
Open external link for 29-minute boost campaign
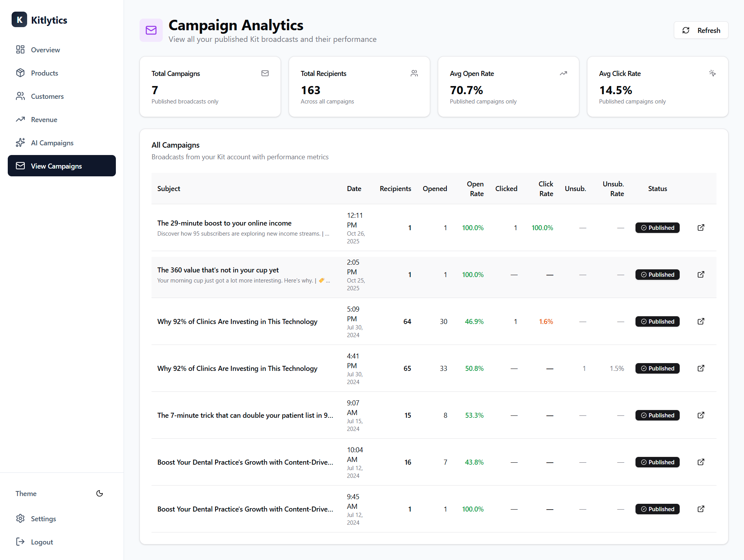pyautogui.click(x=701, y=227)
